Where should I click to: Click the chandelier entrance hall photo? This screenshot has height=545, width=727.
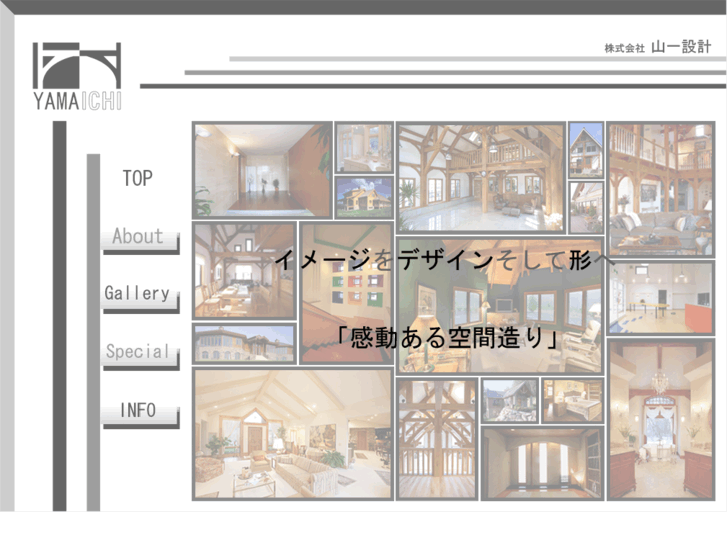click(x=661, y=419)
